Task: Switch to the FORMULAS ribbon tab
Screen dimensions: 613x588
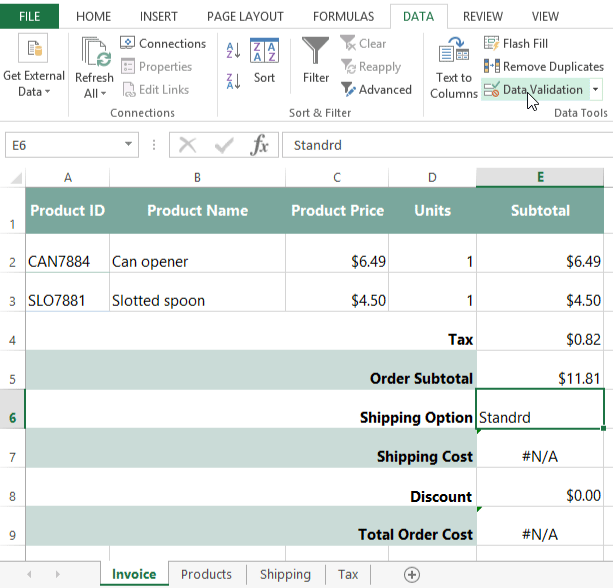Action: pos(343,16)
